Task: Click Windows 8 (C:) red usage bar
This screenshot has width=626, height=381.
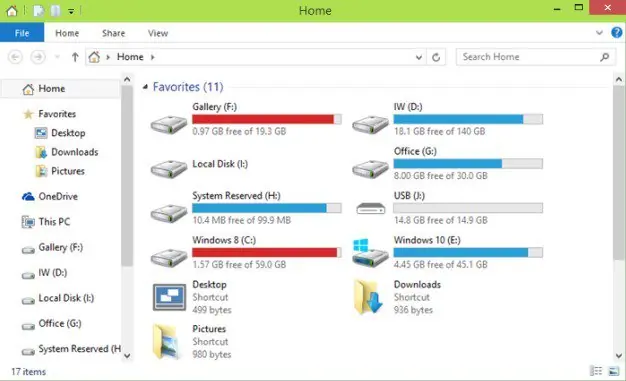Action: 267,252
